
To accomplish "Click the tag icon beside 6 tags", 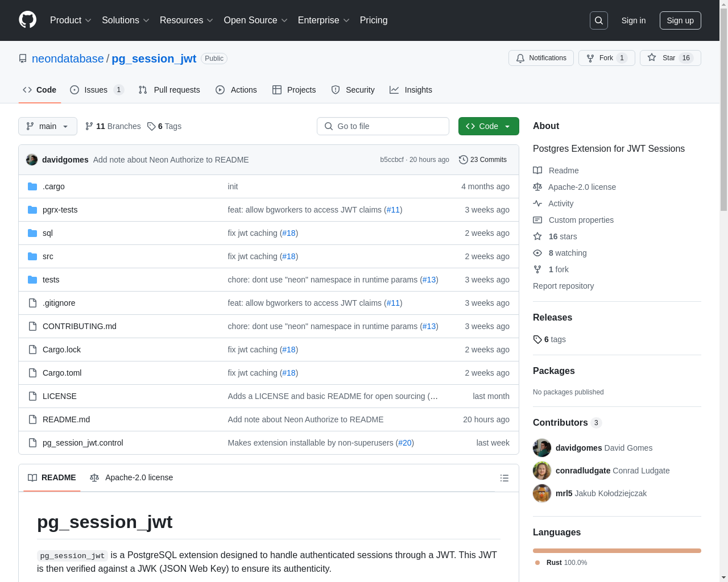I will coord(537,339).
